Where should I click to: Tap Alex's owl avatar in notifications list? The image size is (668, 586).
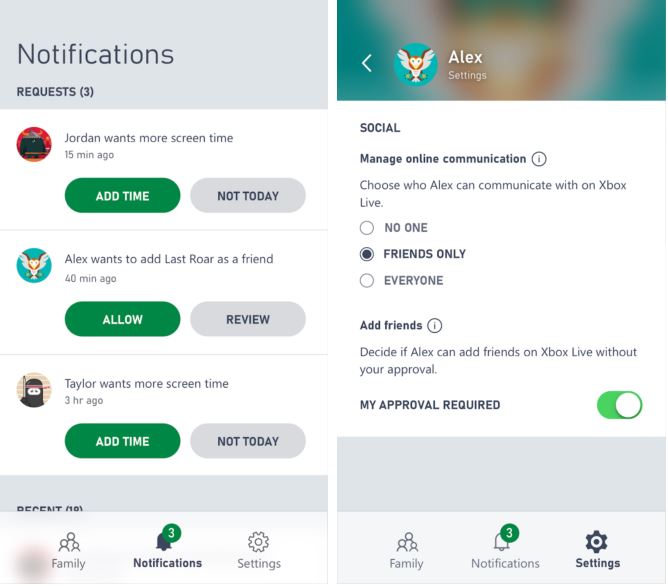click(x=34, y=265)
